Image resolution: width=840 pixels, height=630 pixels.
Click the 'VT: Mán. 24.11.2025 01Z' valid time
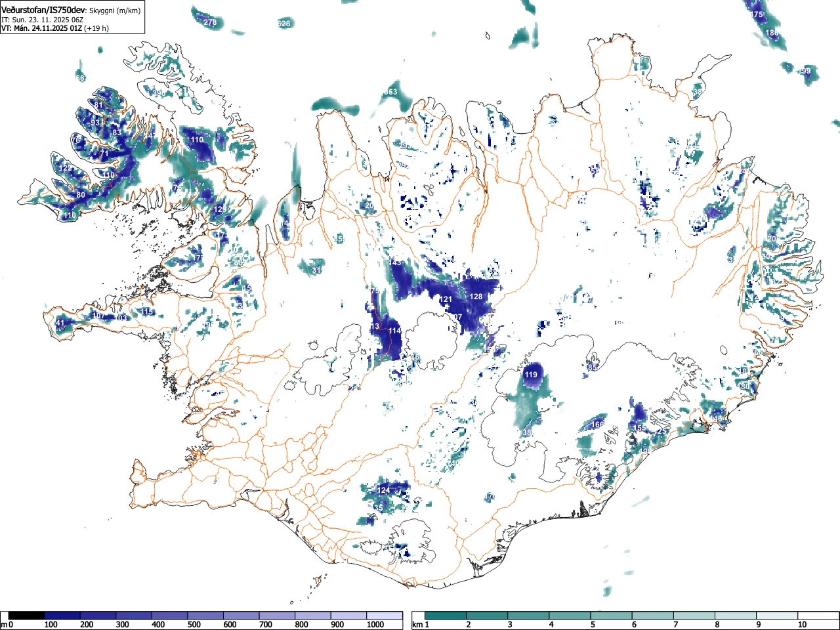(x=41, y=28)
